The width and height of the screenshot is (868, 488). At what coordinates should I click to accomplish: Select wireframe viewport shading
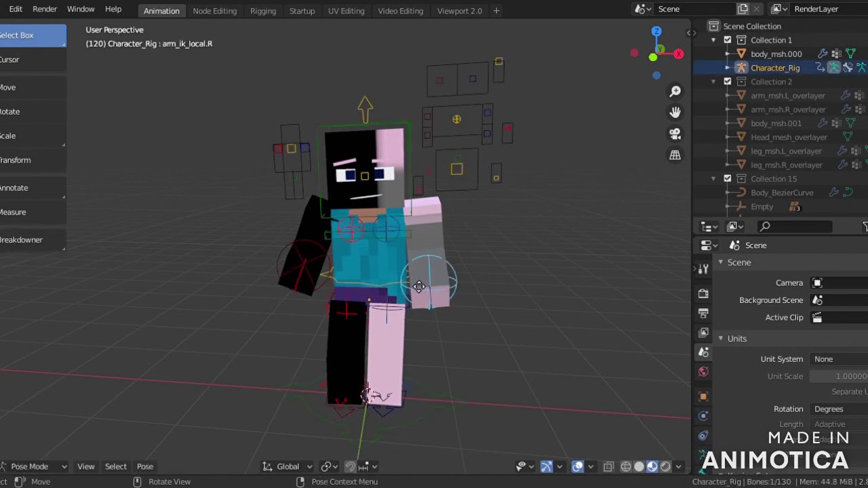coord(626,466)
